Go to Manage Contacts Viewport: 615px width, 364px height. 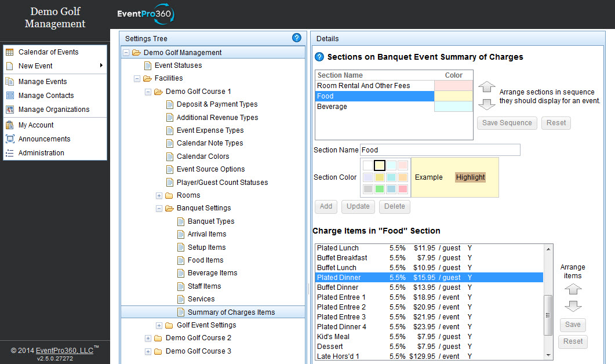46,95
